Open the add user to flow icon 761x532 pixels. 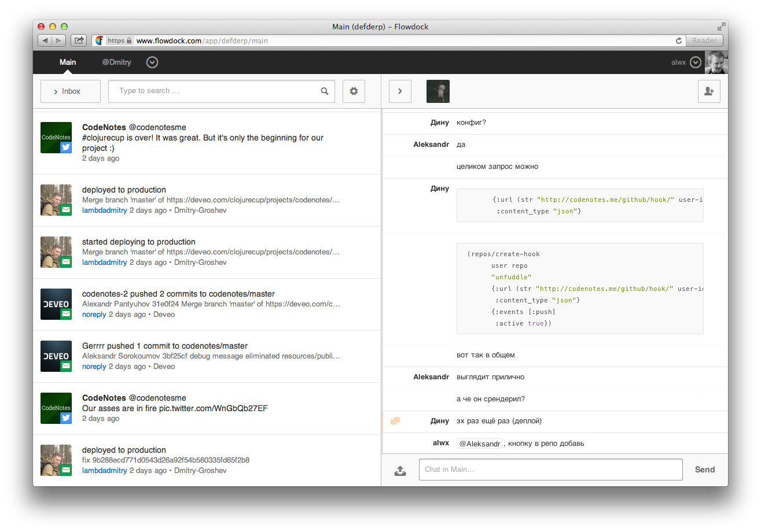tap(709, 91)
